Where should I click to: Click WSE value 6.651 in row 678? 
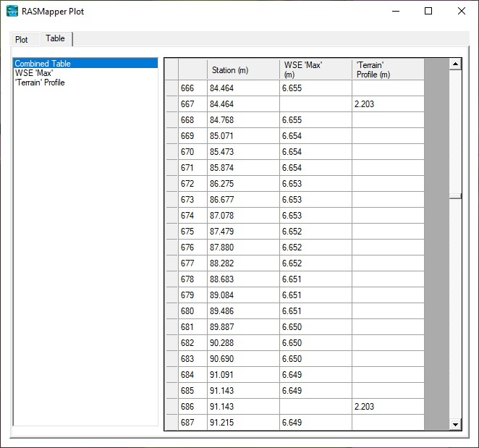pos(315,279)
